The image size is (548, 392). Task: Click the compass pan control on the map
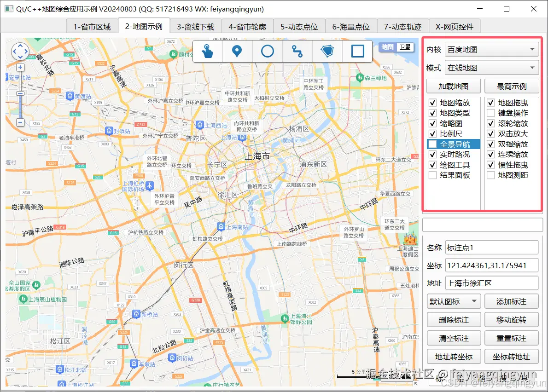20,52
